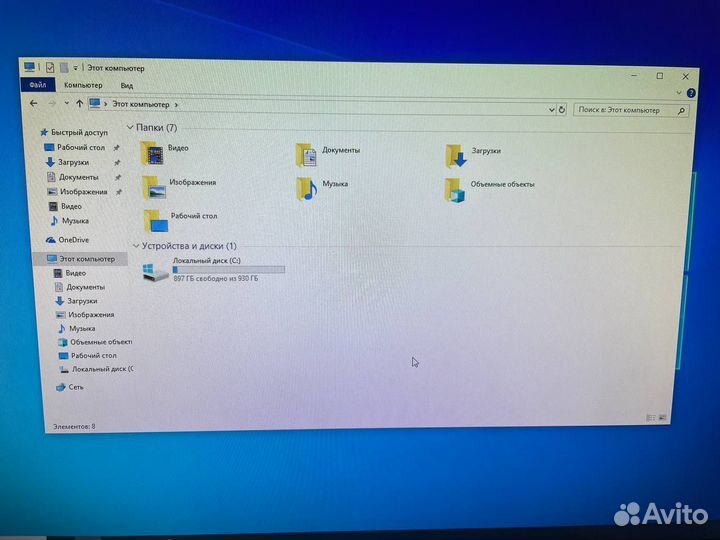Click the refresh button in address bar

point(562,110)
